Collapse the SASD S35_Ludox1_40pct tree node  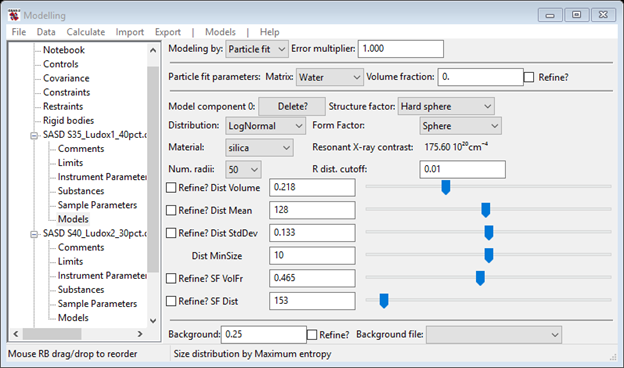tap(35, 135)
